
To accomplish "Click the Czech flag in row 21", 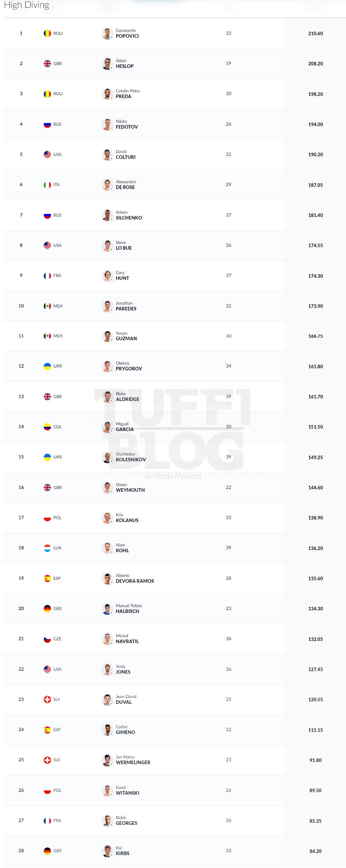I will tap(47, 639).
